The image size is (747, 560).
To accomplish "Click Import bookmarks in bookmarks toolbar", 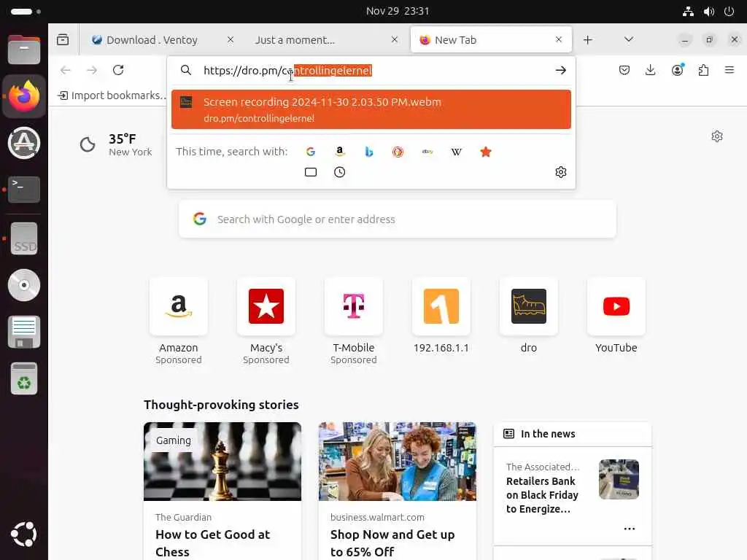I will pyautogui.click(x=112, y=96).
